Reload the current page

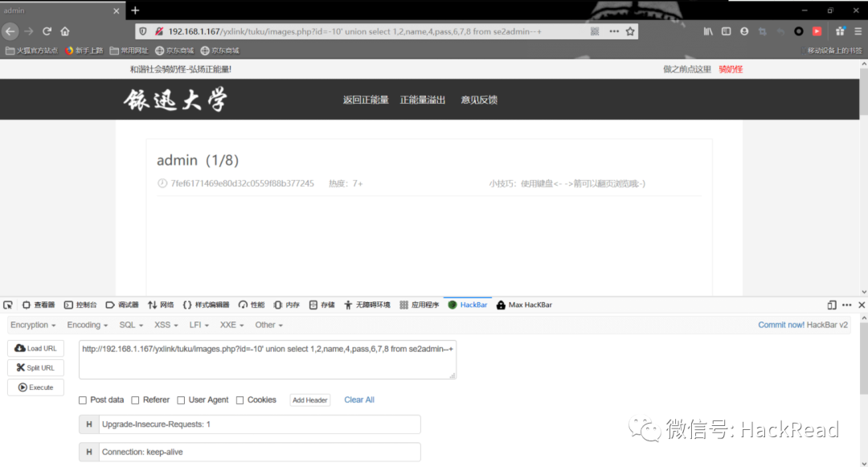(x=47, y=31)
